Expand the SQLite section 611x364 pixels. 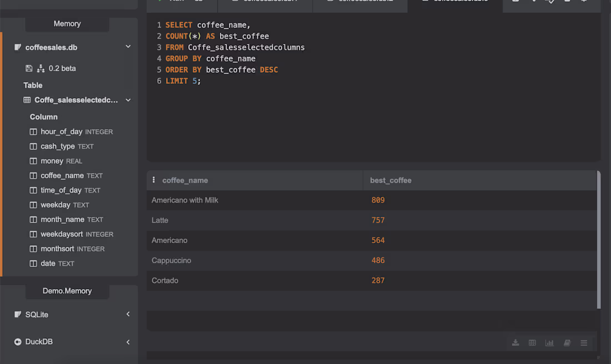point(128,314)
